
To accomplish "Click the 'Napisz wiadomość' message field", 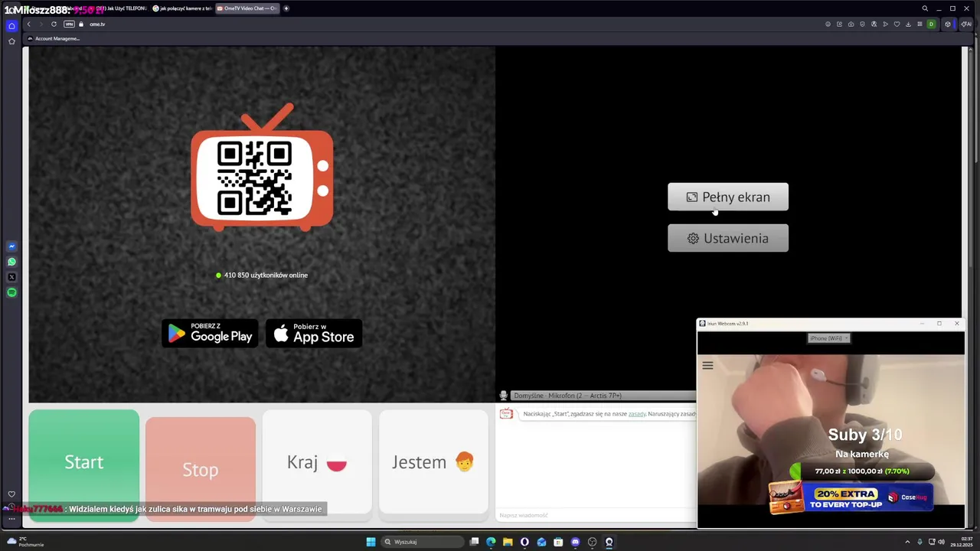I will (x=596, y=515).
